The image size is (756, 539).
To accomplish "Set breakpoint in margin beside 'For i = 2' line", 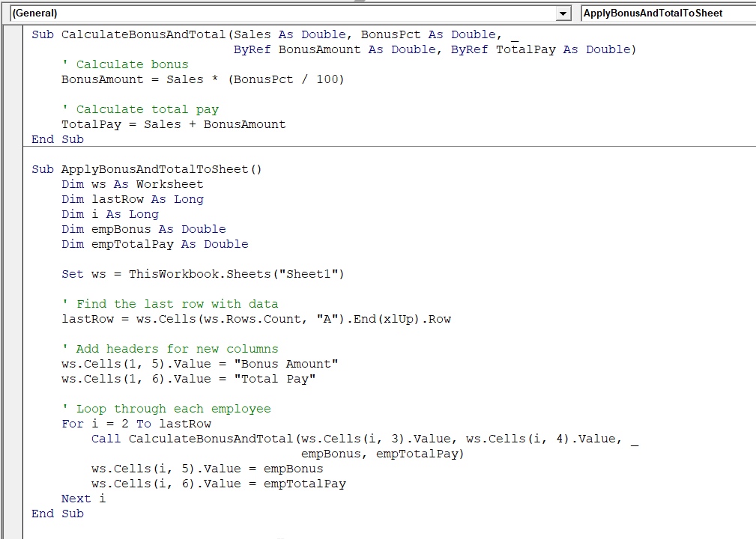I will (13, 424).
